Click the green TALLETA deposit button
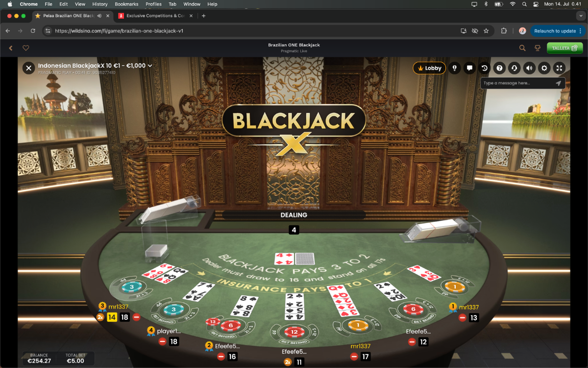Viewport: 588px width, 368px height. click(x=565, y=48)
